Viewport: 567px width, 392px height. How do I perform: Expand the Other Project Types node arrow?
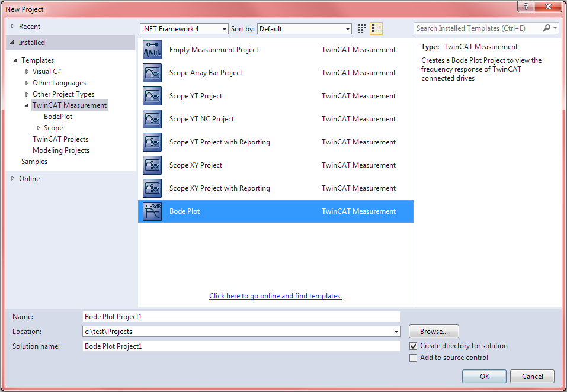[x=27, y=94]
